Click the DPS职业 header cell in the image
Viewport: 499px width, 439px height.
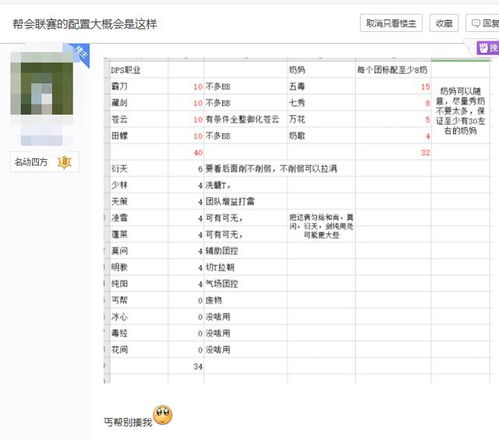pos(126,70)
